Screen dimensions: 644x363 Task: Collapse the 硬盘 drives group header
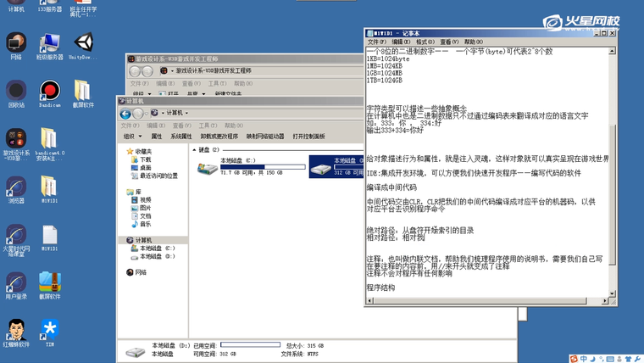coord(194,150)
